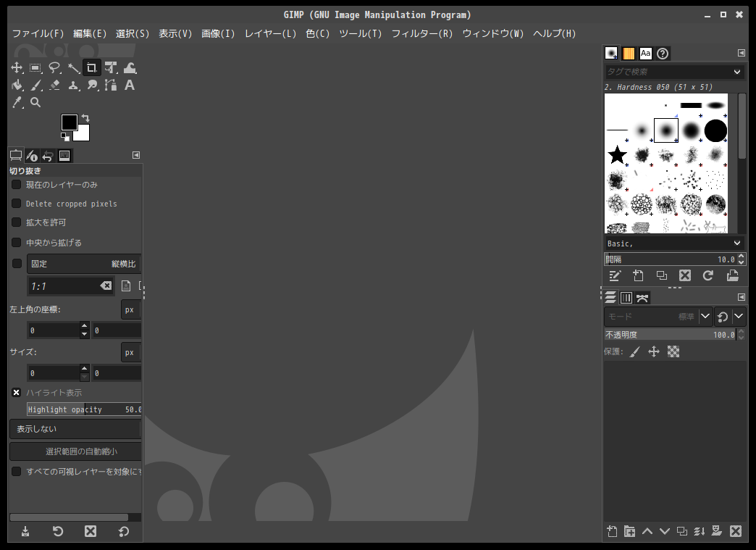This screenshot has width=756, height=550.
Task: Switch to the Undo History tab
Action: point(48,155)
